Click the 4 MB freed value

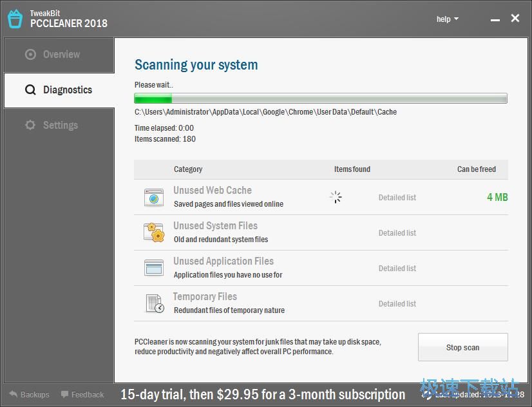[x=497, y=197]
